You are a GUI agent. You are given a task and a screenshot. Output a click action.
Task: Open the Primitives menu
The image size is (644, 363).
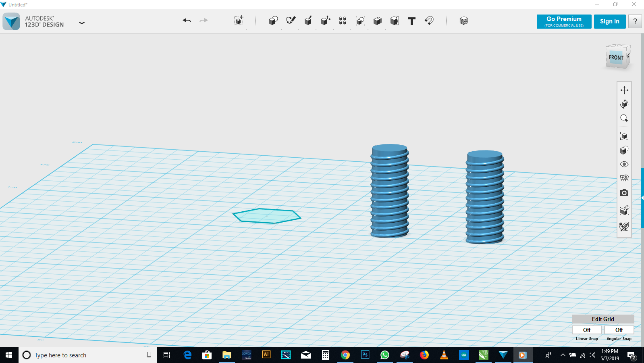click(273, 21)
